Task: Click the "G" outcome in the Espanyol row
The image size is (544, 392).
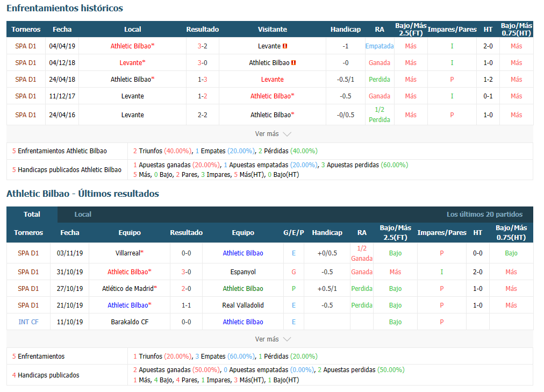Action: (x=294, y=272)
